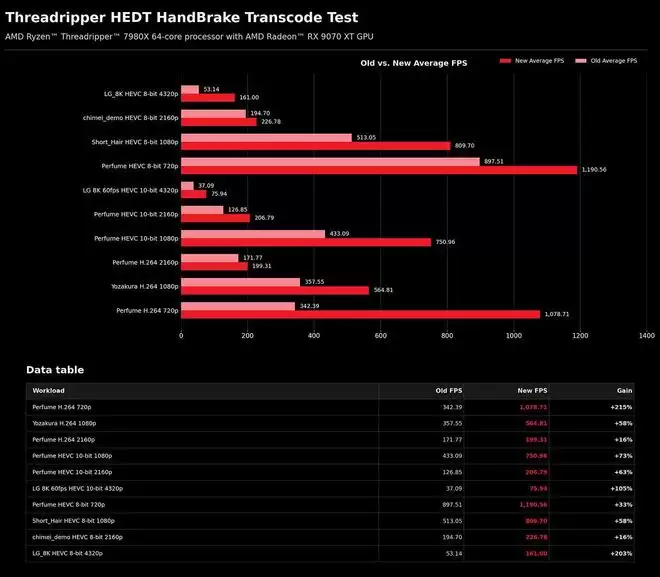660x577 pixels.
Task: Click the chart axis label 'Yozakura H.264 1080p'
Action: coord(145,287)
